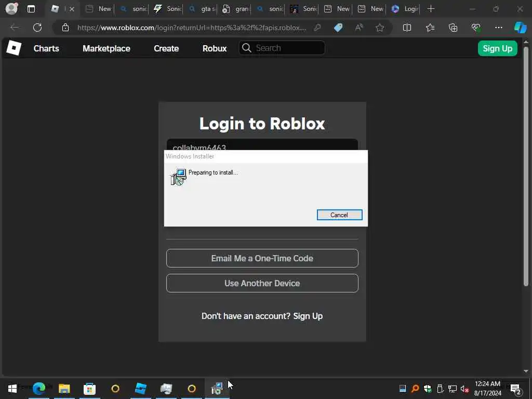
Task: Open Windows Security shield tray icon
Action: [x=428, y=389]
